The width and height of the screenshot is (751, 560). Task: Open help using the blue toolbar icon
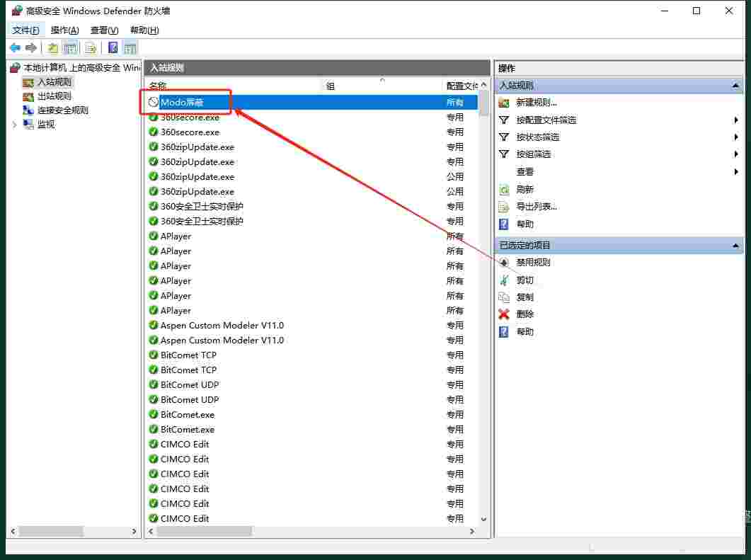[113, 47]
